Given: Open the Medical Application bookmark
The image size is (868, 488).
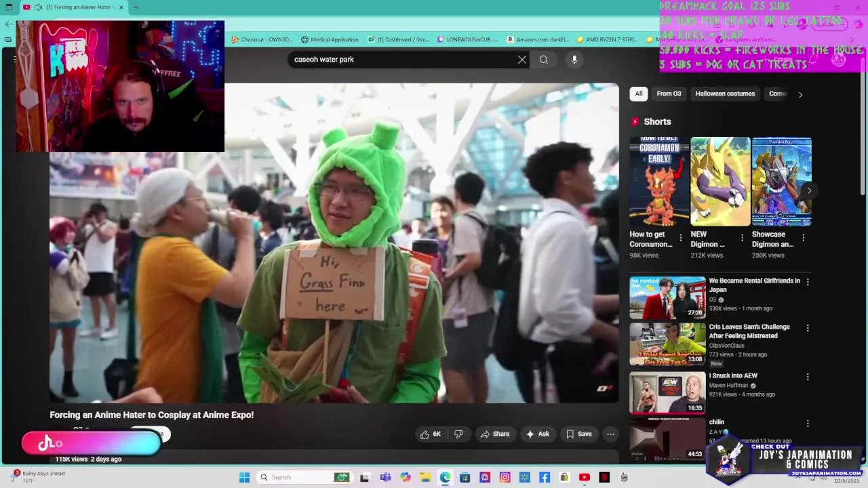Looking at the screenshot, I should (330, 39).
